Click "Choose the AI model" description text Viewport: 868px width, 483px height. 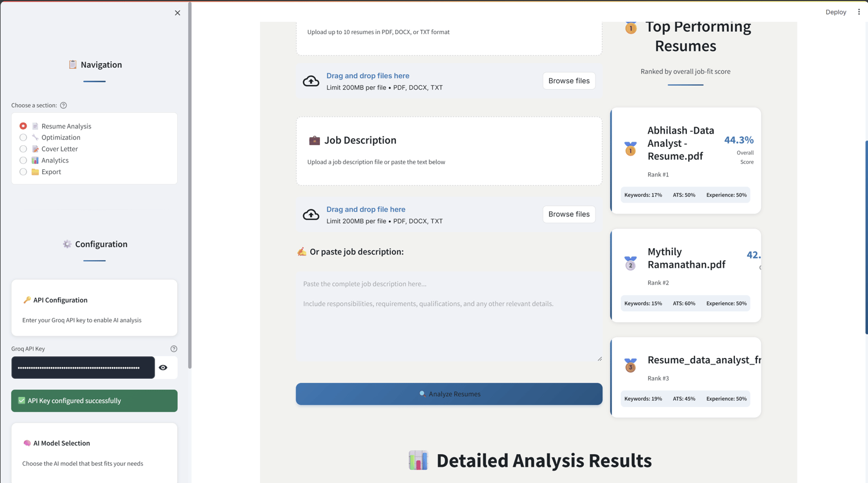click(83, 463)
